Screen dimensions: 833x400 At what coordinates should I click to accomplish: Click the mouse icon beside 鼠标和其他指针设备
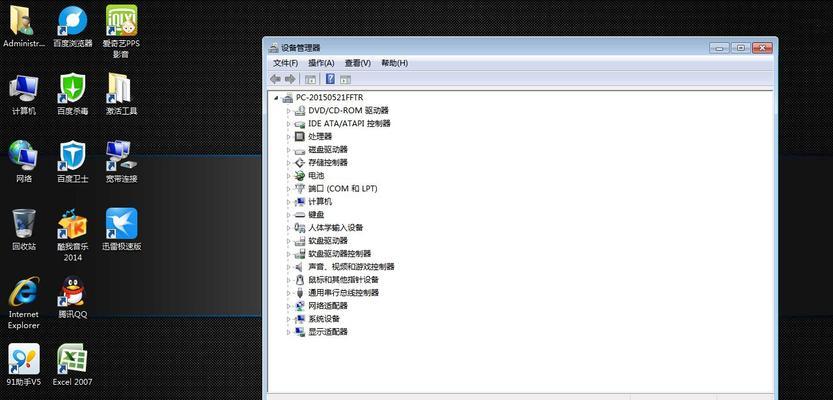click(x=300, y=279)
